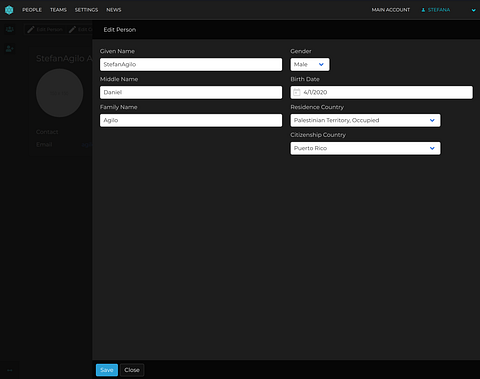
Task: Open the TEAMS menu
Action: click(58, 10)
